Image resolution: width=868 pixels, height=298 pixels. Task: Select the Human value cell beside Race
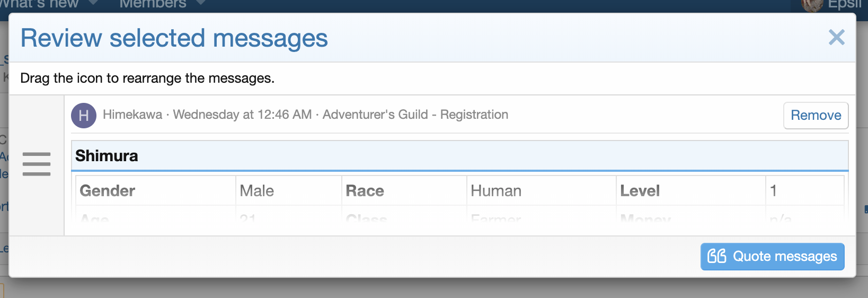point(496,191)
